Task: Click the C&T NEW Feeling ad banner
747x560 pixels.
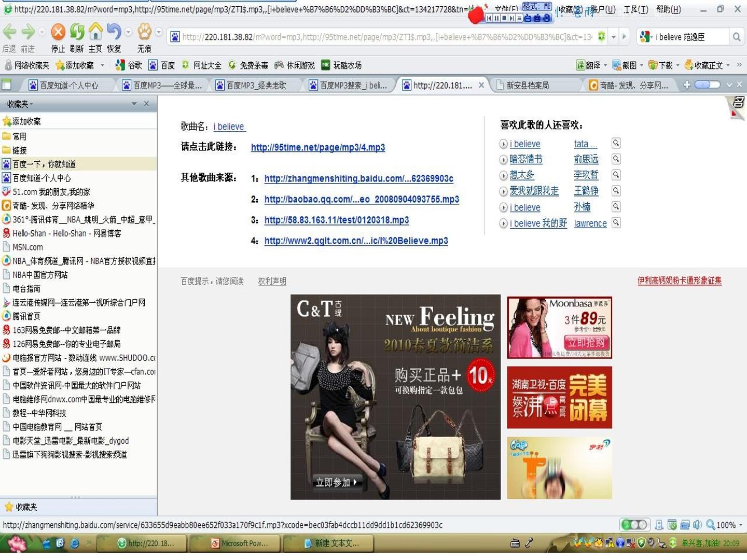Action: [395, 397]
